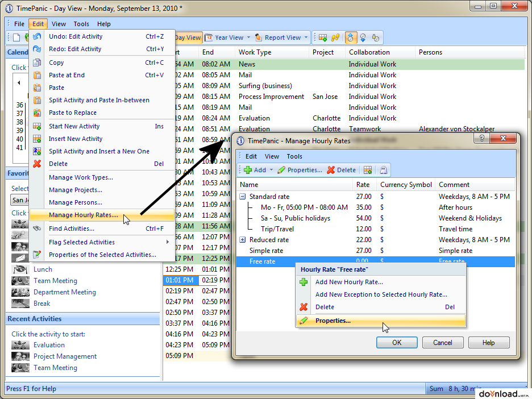This screenshot has height=399, width=532.
Task: Click the Rate column header in hourly rates dialog
Action: click(365, 185)
